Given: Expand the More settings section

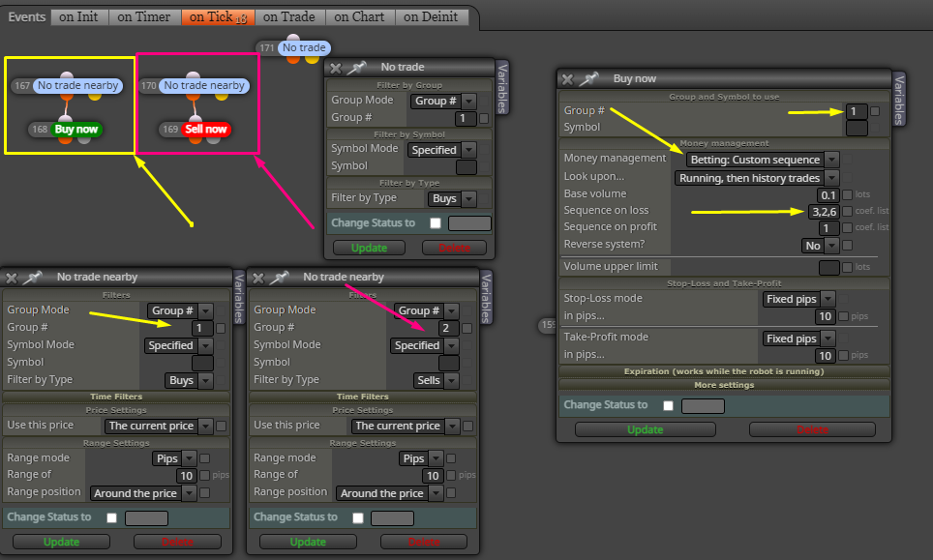Looking at the screenshot, I should click(724, 385).
